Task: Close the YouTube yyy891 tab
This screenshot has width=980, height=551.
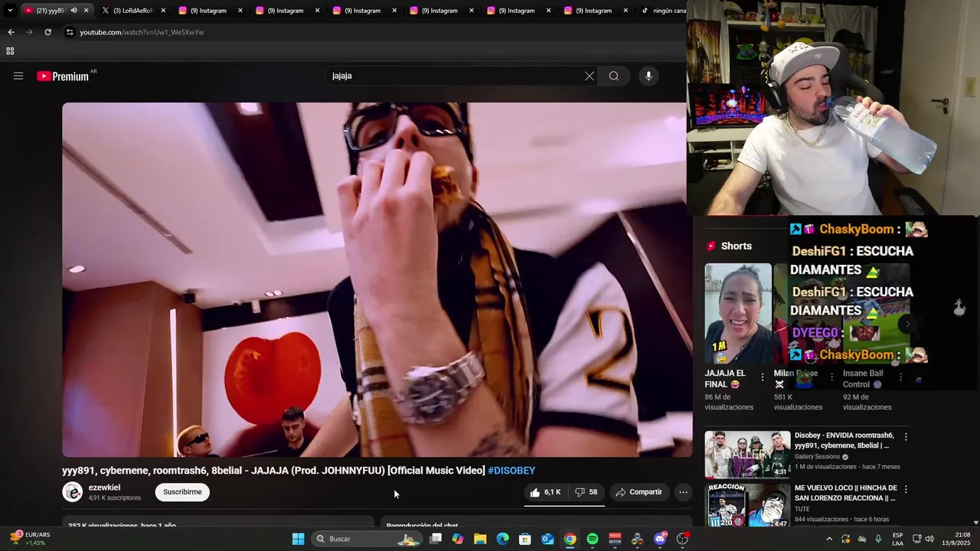Action: [x=86, y=11]
